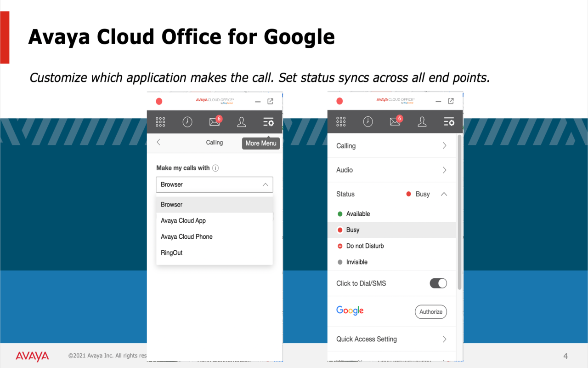Open the Calling settings row chevron

(444, 146)
